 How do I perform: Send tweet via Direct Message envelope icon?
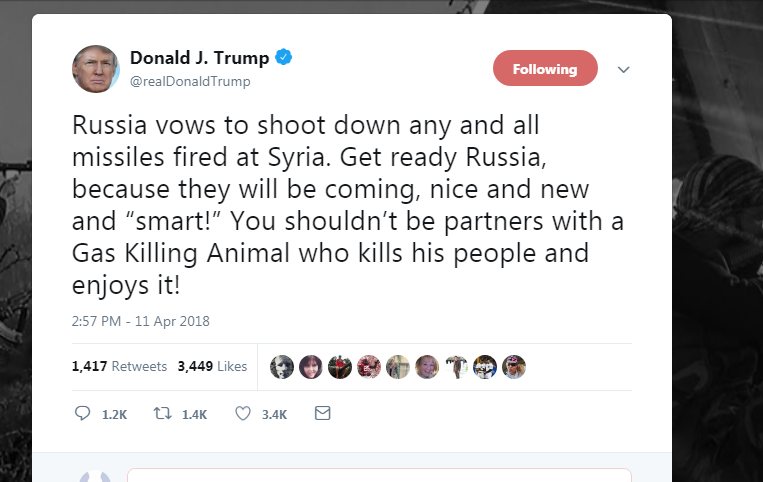322,413
